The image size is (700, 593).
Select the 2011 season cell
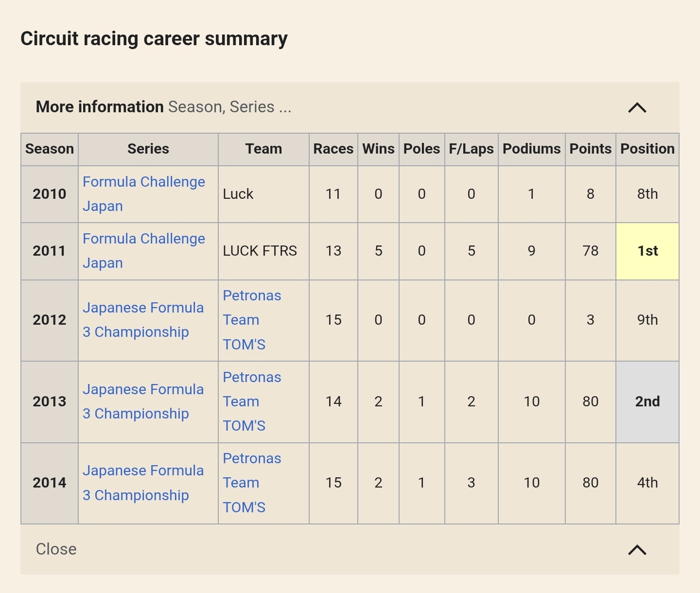50,251
